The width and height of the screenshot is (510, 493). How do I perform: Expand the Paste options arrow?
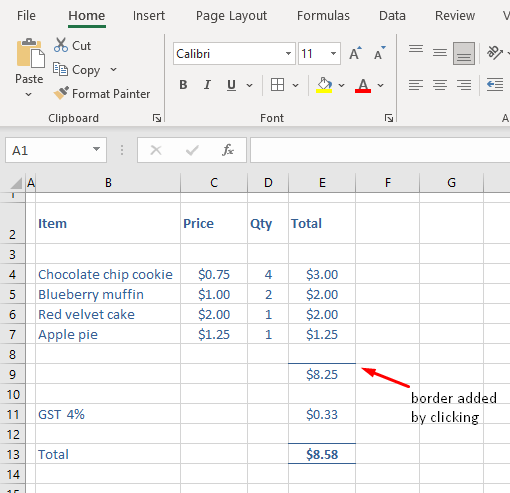click(29, 95)
